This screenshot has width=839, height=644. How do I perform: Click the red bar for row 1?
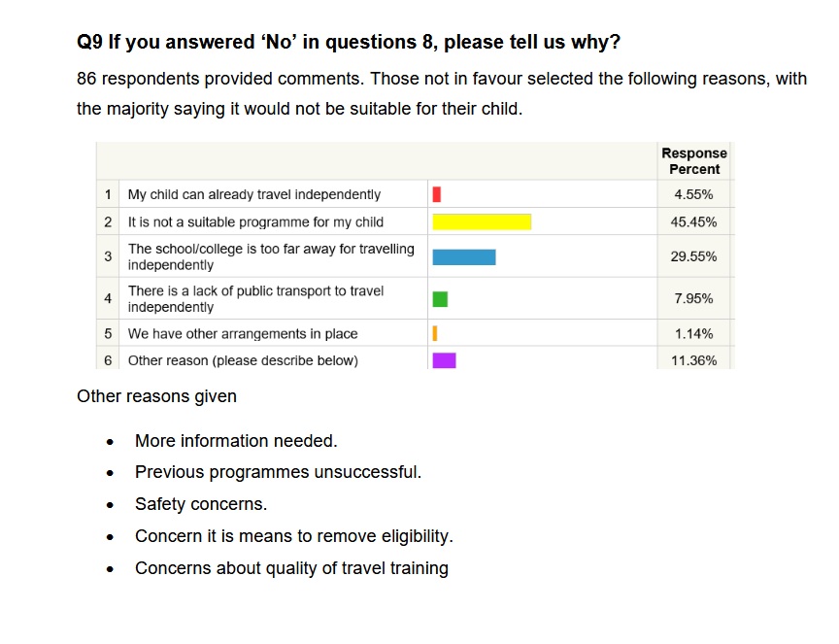437,194
